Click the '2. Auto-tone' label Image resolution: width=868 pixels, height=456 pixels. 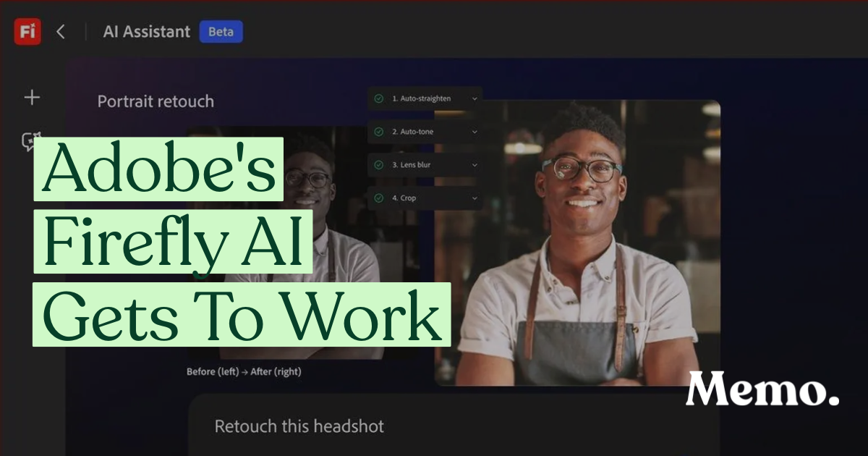(413, 132)
